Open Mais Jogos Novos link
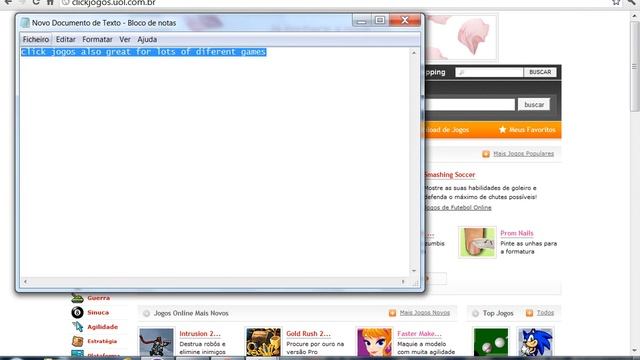640x360 pixels. pos(424,313)
